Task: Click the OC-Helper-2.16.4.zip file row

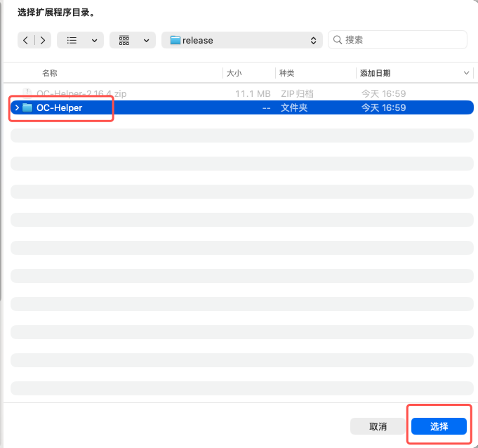Action: pyautogui.click(x=242, y=93)
